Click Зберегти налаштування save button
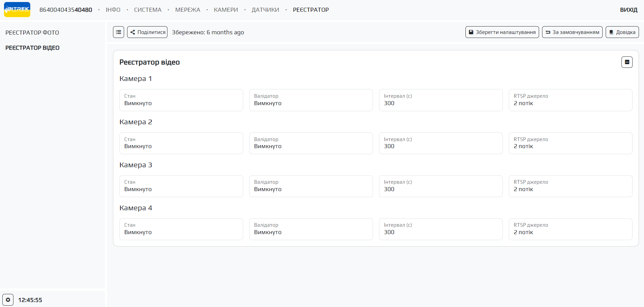Screen dimensions: 644x307 tap(502, 32)
